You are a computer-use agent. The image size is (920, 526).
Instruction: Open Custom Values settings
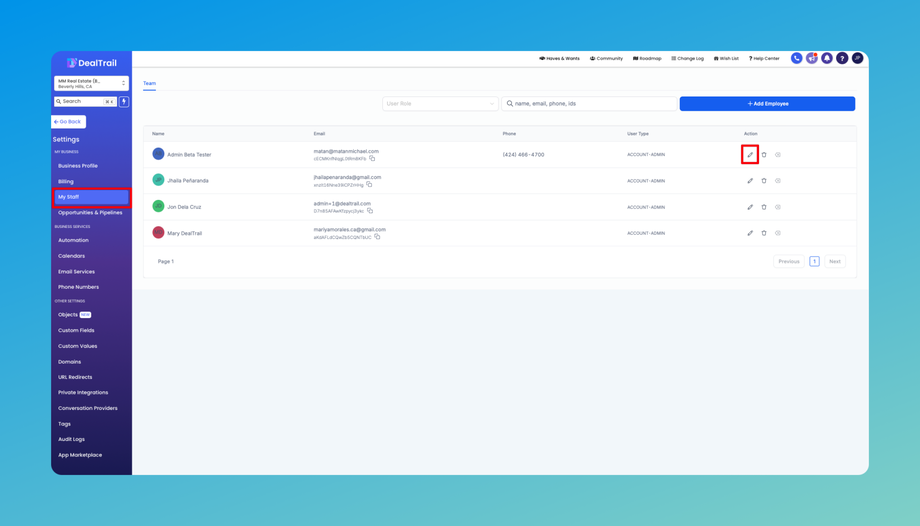click(x=77, y=346)
